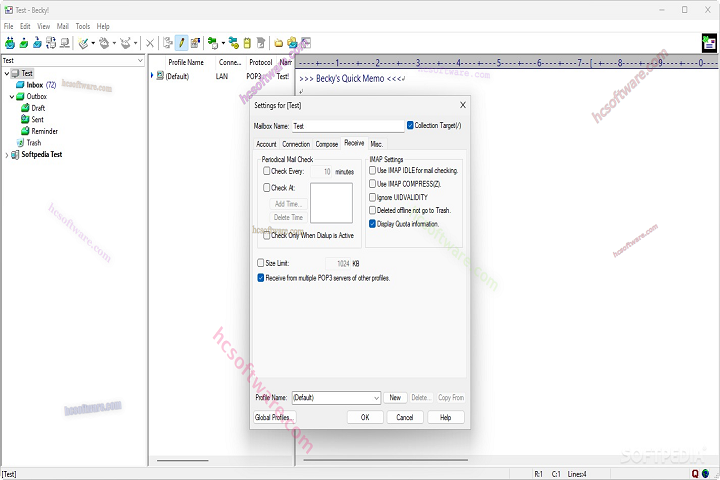The image size is (720, 480).
Task: Click the gray page toolbar icon
Action: tap(261, 43)
